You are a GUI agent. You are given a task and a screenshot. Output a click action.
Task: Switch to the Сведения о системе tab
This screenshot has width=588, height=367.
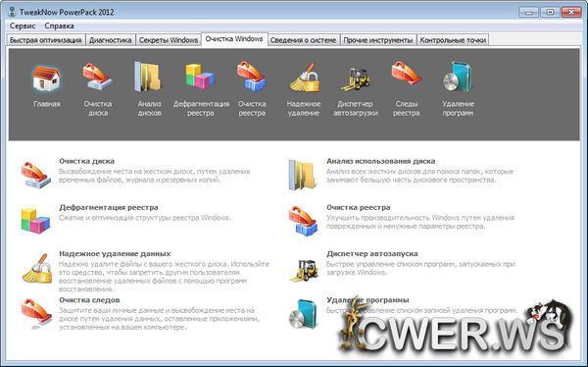pos(303,40)
